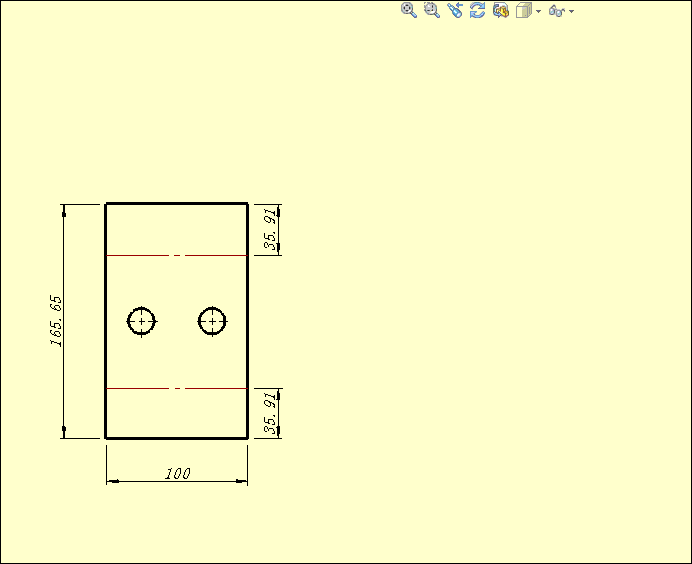Select the upper 35.91 dimension text

[270, 229]
